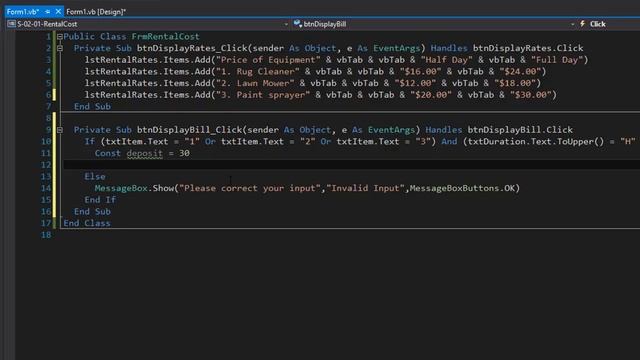Screen dimensions: 640x360
Task: Click the Else keyword on line 13
Action: [95, 176]
